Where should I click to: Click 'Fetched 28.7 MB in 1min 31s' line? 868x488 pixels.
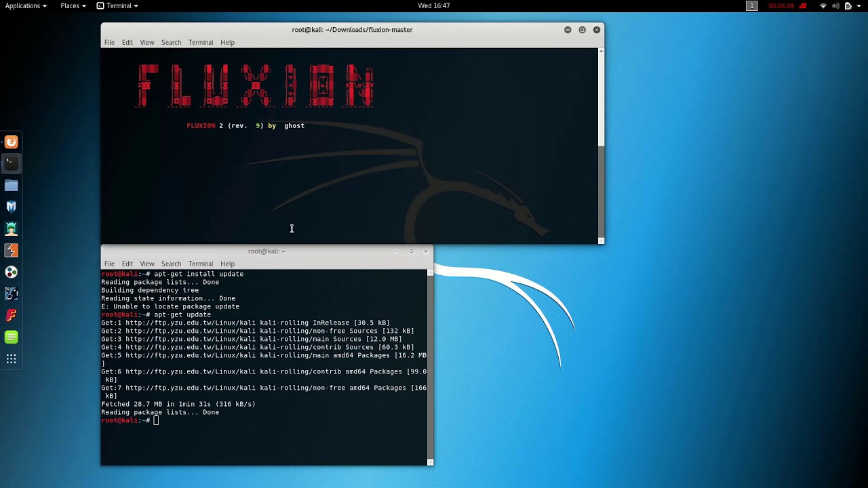tap(178, 404)
